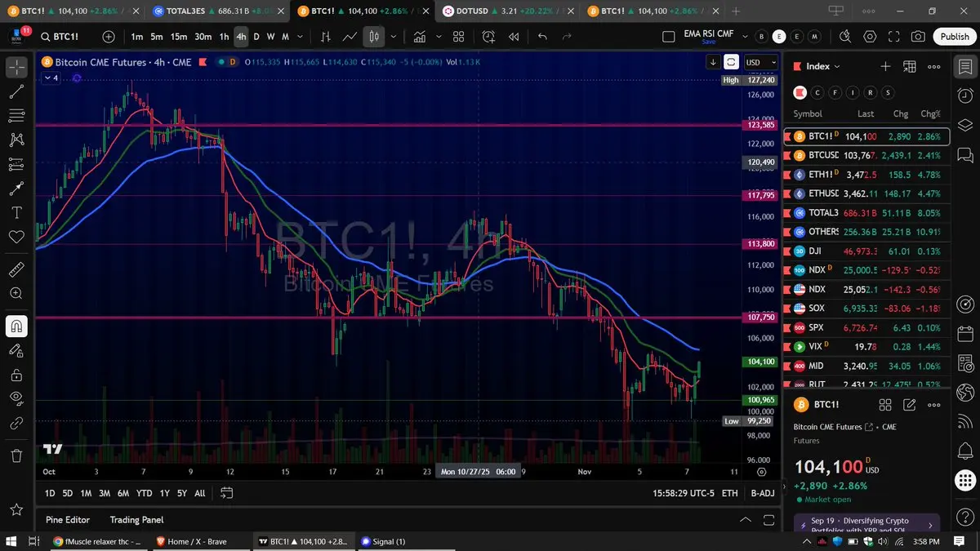980x551 pixels.
Task: Select the text annotation tool
Action: pyautogui.click(x=16, y=212)
